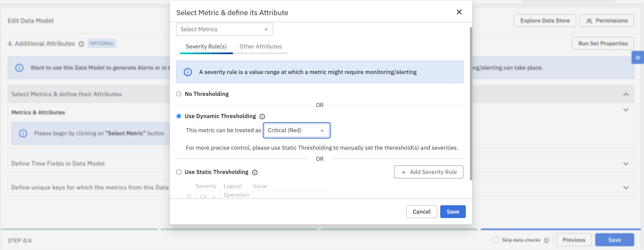The image size is (644, 250).
Task: Click trash icon in severity rule row
Action: [x=189, y=196]
